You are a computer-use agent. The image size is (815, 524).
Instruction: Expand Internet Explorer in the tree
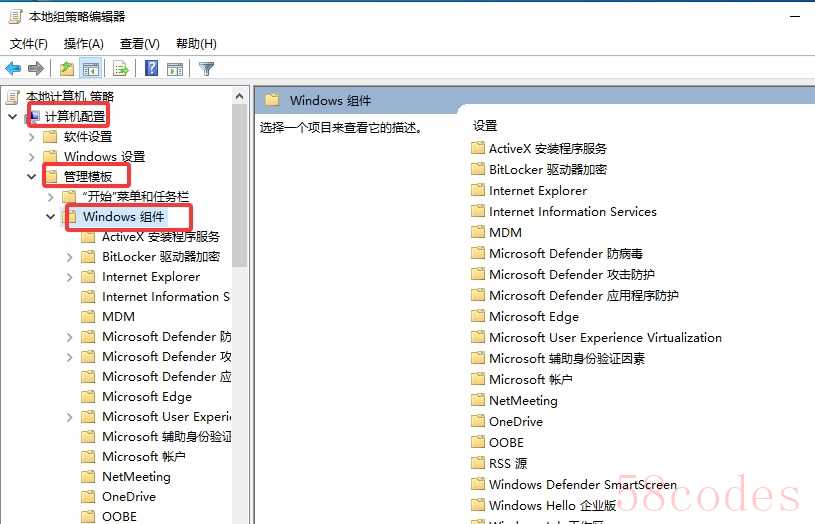click(x=70, y=277)
